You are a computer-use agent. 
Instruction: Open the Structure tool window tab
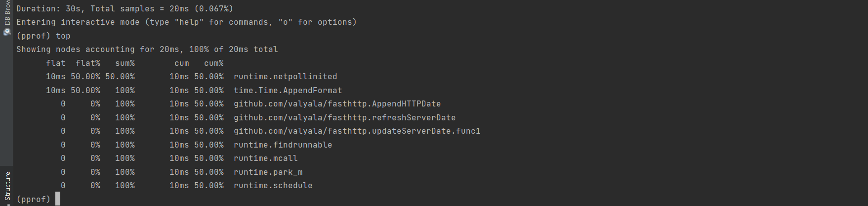[7, 186]
